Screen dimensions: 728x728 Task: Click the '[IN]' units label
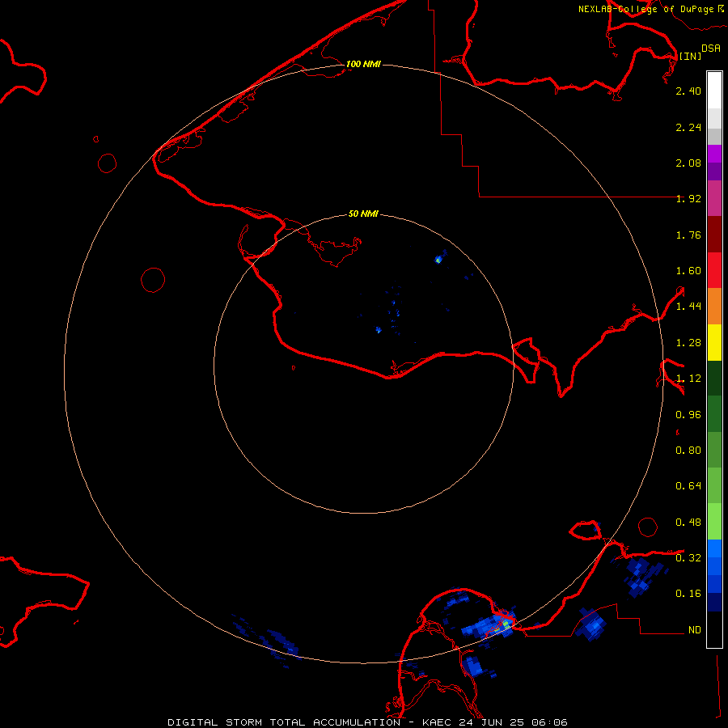click(690, 56)
